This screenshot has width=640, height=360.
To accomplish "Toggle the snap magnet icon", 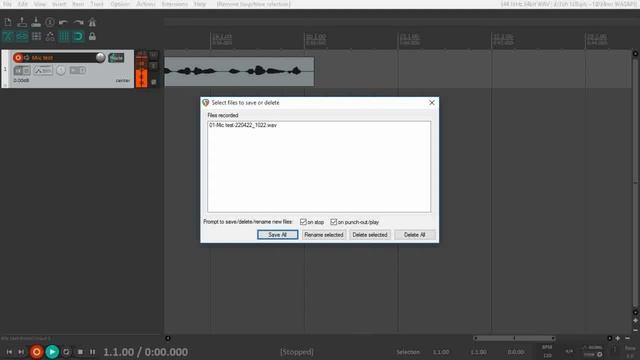I will [x=78, y=36].
